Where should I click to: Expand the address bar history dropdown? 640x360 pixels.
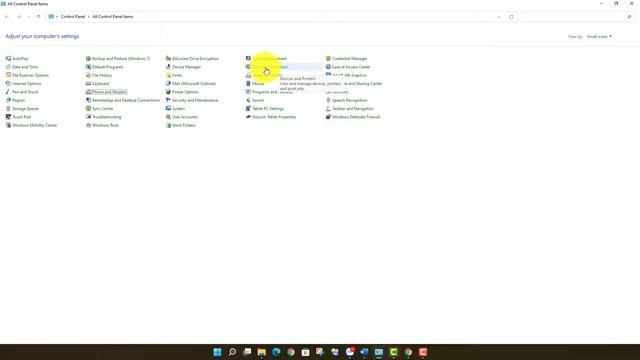[499, 17]
